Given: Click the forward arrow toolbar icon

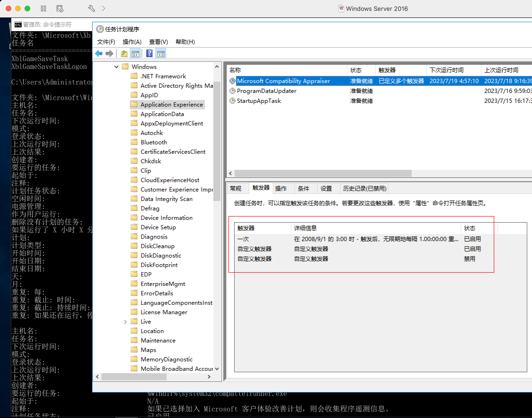Looking at the screenshot, I should tap(110, 53).
